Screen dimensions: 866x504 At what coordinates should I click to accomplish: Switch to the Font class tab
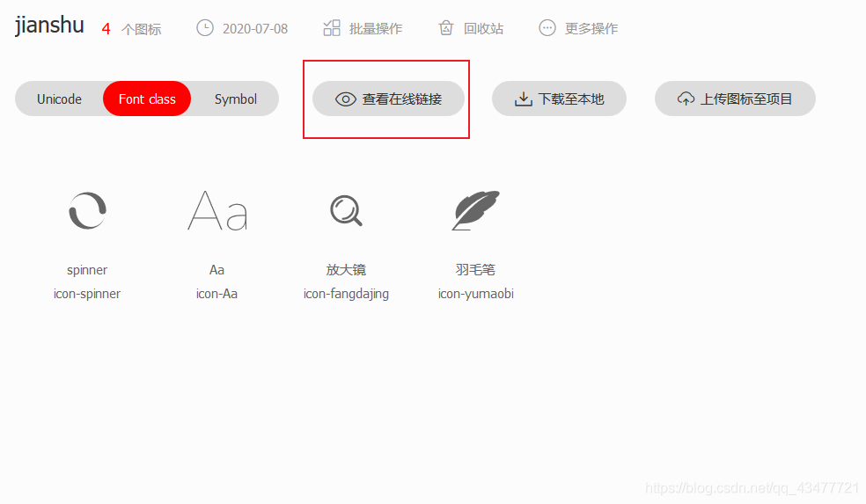coord(147,99)
